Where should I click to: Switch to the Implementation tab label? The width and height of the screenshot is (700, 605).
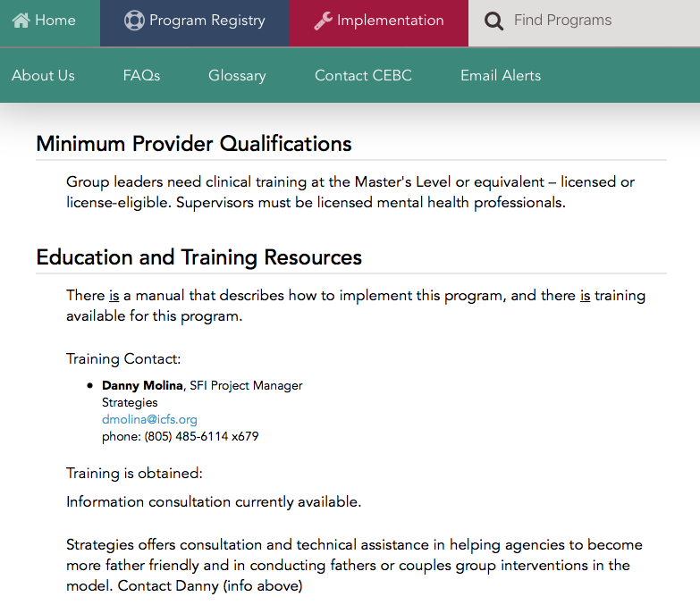pos(390,21)
